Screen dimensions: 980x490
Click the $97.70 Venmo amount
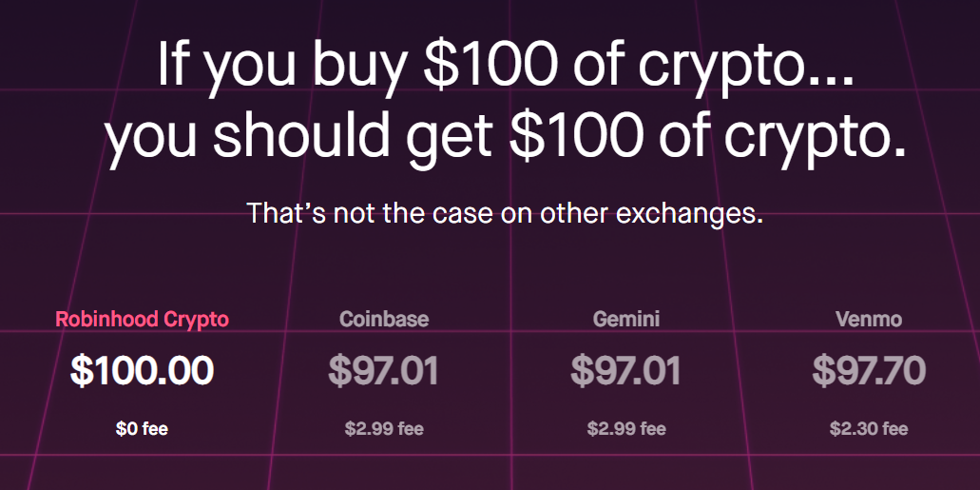click(868, 370)
